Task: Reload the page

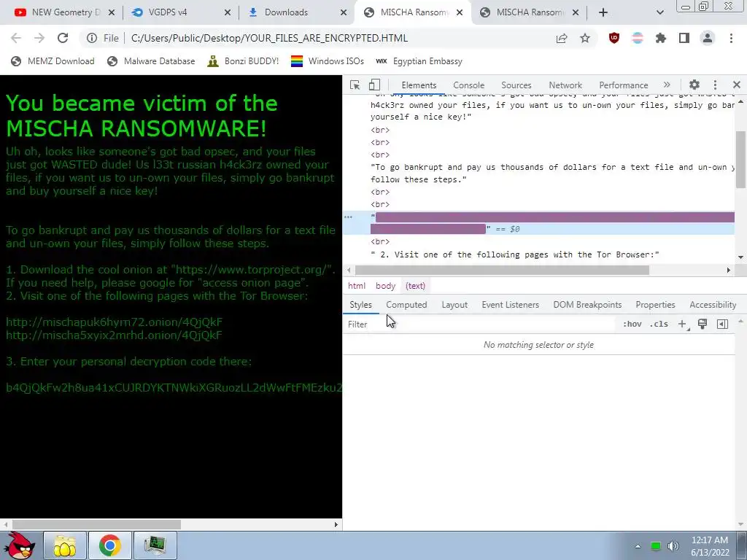Action: click(x=63, y=38)
